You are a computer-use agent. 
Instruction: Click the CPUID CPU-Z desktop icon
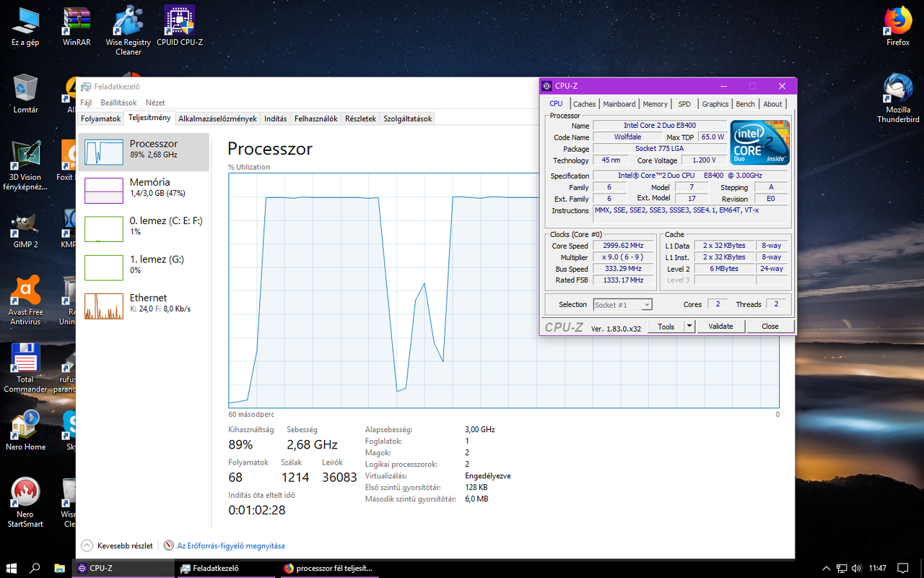pos(180,27)
